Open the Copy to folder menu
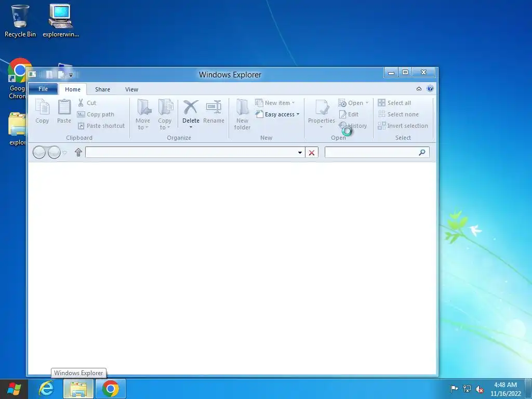532x399 pixels. [x=165, y=114]
